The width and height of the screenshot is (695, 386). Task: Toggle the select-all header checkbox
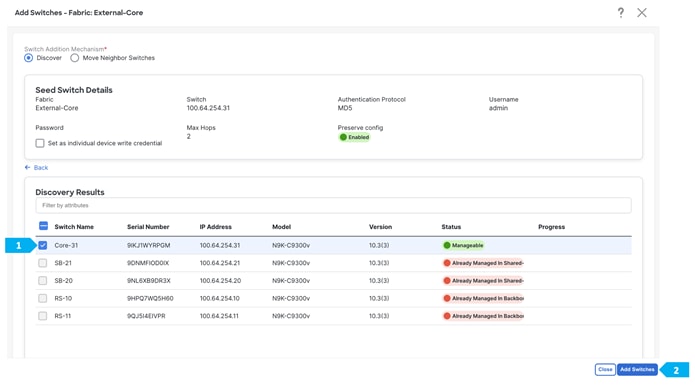[x=43, y=226]
